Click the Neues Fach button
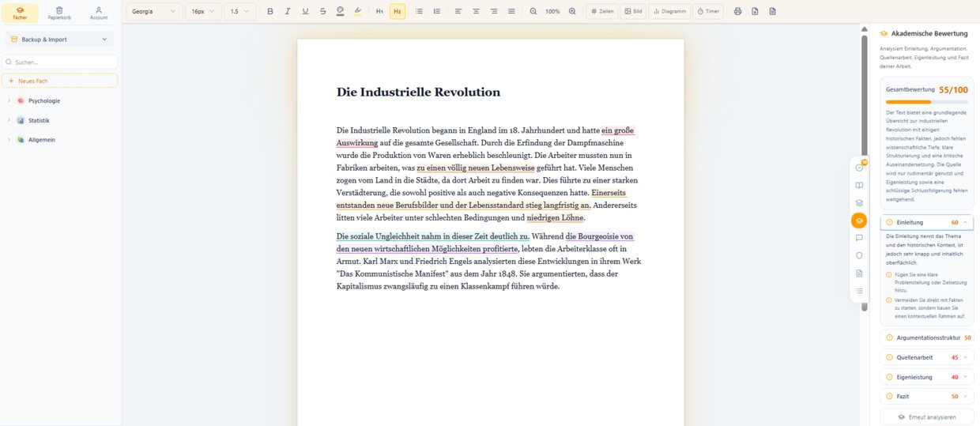 coord(59,81)
